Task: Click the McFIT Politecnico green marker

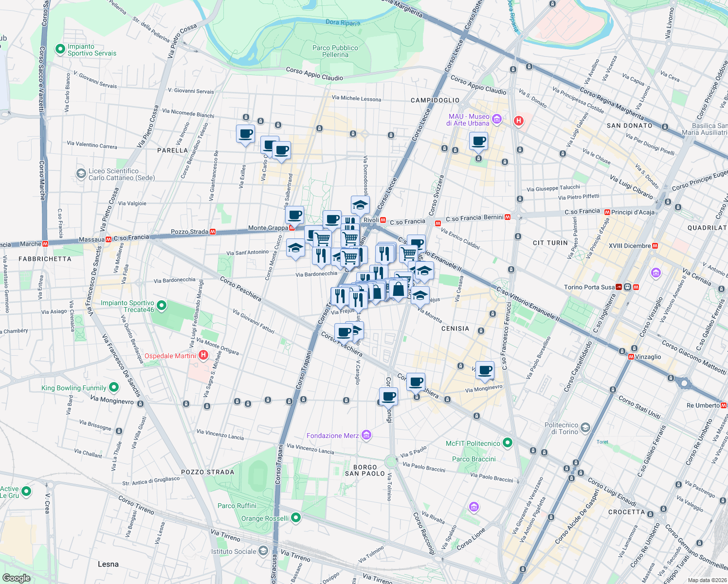Action: 508,443
